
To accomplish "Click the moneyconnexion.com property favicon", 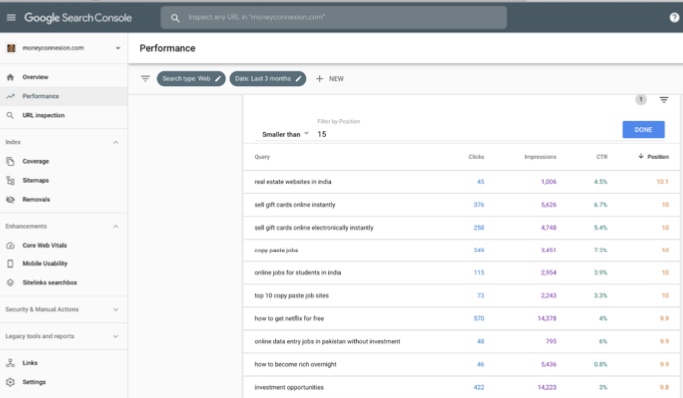I will [x=11, y=48].
